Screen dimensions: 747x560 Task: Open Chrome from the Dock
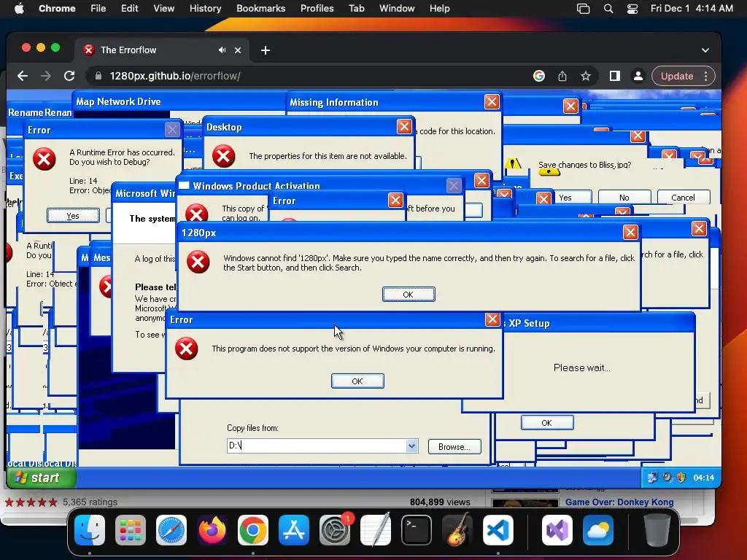pos(253,530)
